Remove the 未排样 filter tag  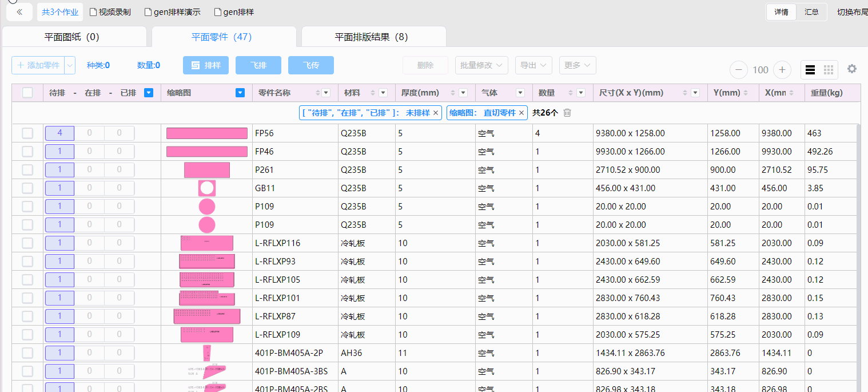pyautogui.click(x=436, y=113)
